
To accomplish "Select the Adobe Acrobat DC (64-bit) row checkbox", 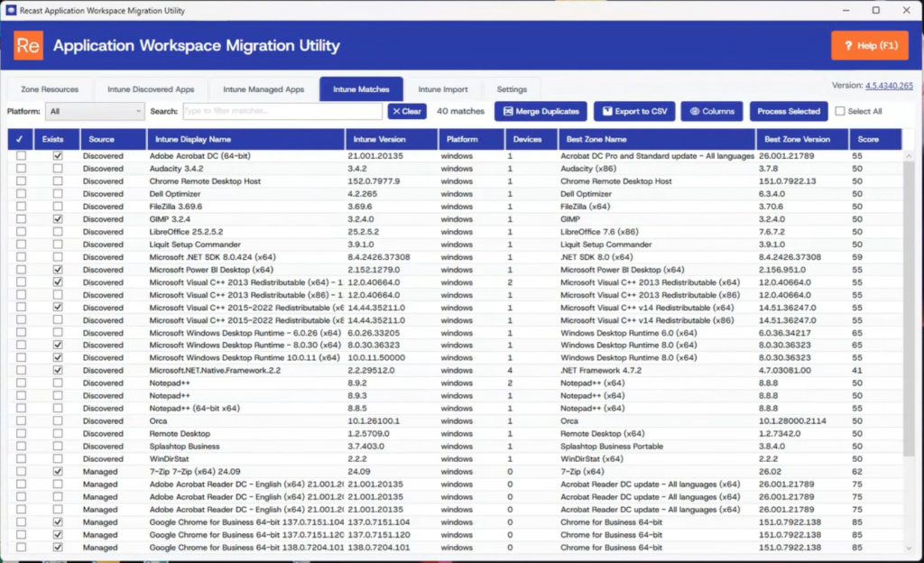I will point(22,156).
